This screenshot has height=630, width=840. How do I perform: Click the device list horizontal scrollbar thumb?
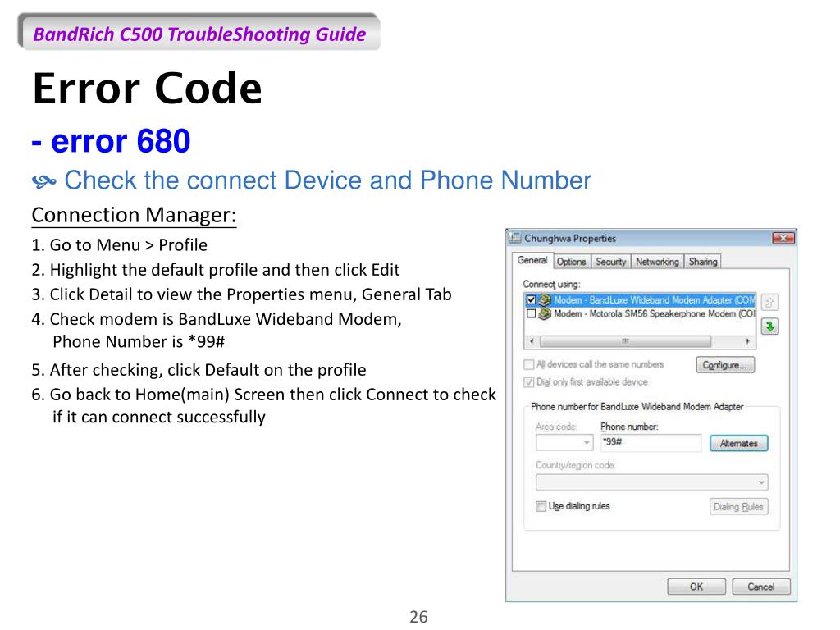pyautogui.click(x=626, y=340)
